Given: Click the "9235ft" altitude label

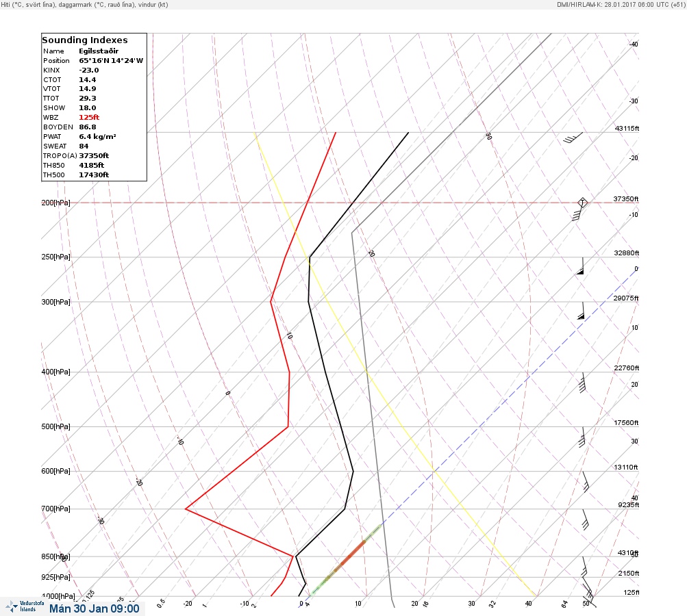Looking at the screenshot, I should tap(629, 505).
